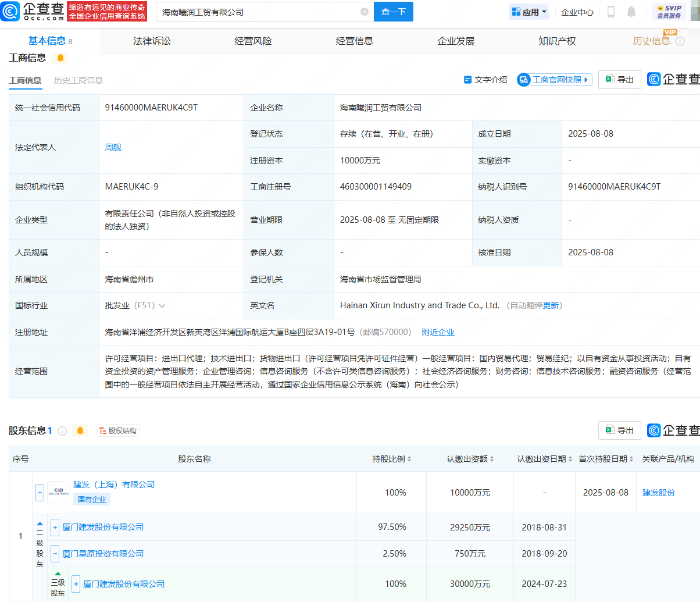
Task: Click the Qcc.com logo in the header
Action: pos(33,11)
